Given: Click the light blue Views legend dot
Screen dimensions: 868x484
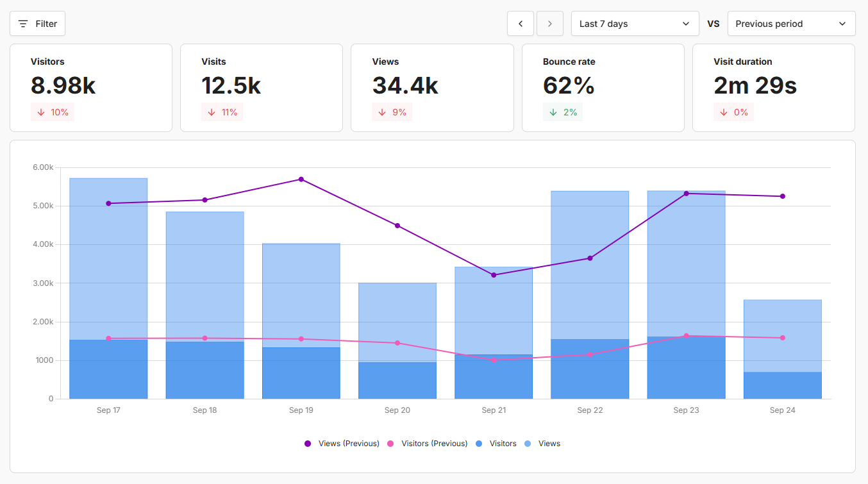Looking at the screenshot, I should [x=528, y=444].
